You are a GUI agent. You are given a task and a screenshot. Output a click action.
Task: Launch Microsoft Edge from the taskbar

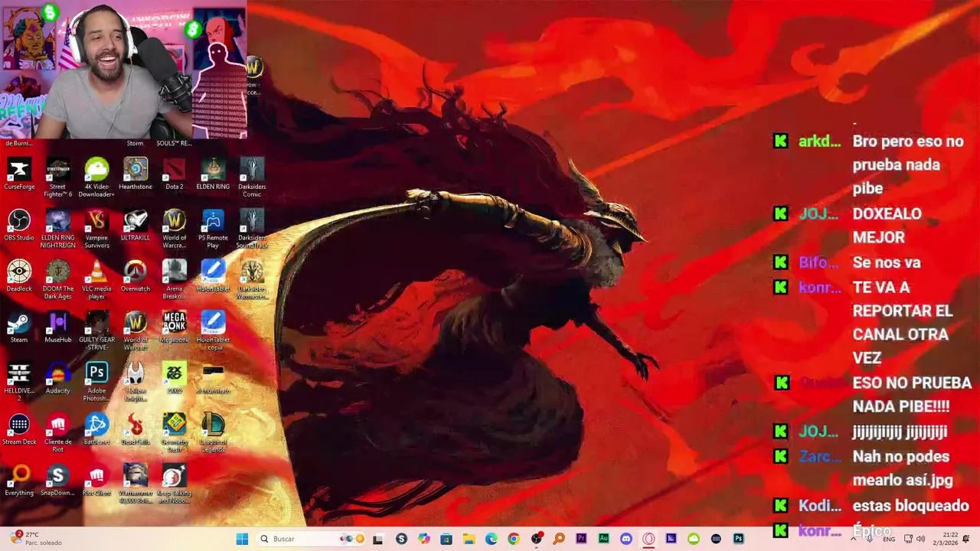(x=492, y=539)
